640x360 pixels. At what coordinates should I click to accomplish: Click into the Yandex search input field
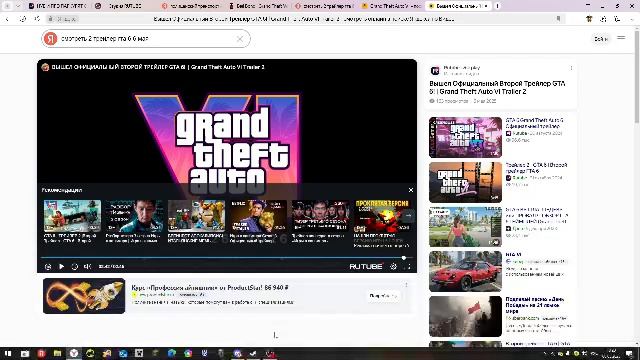tap(147, 39)
